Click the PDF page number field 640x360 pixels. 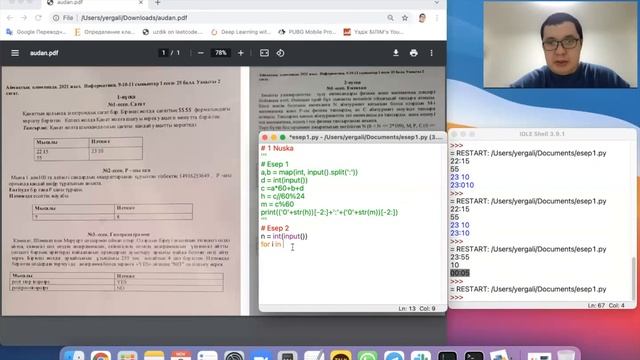(x=164, y=53)
